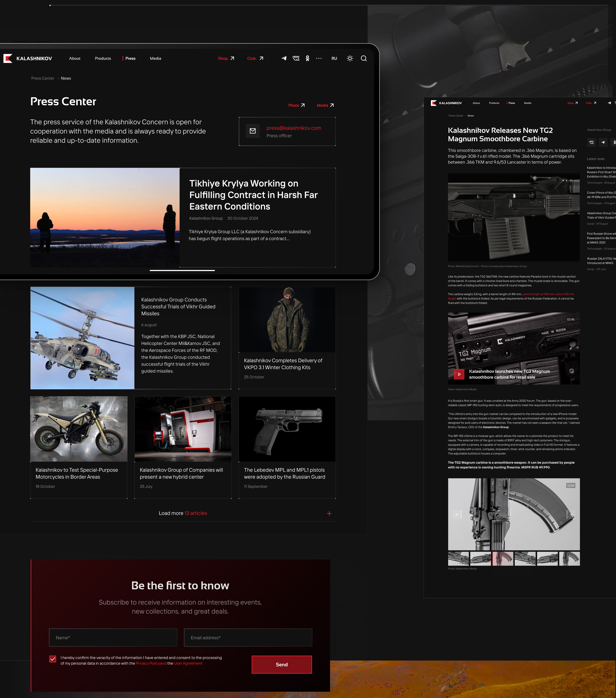Play the TG2 Magnum video
This screenshot has height=698, width=616.
[x=459, y=374]
